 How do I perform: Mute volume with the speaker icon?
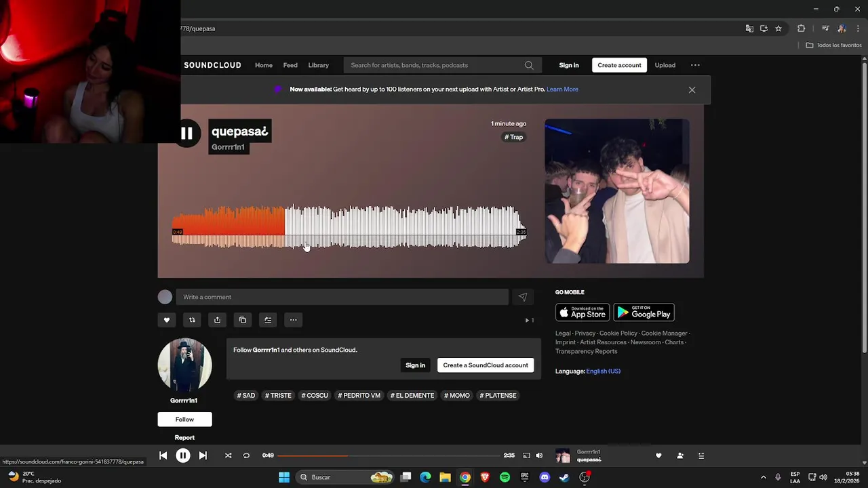(539, 456)
